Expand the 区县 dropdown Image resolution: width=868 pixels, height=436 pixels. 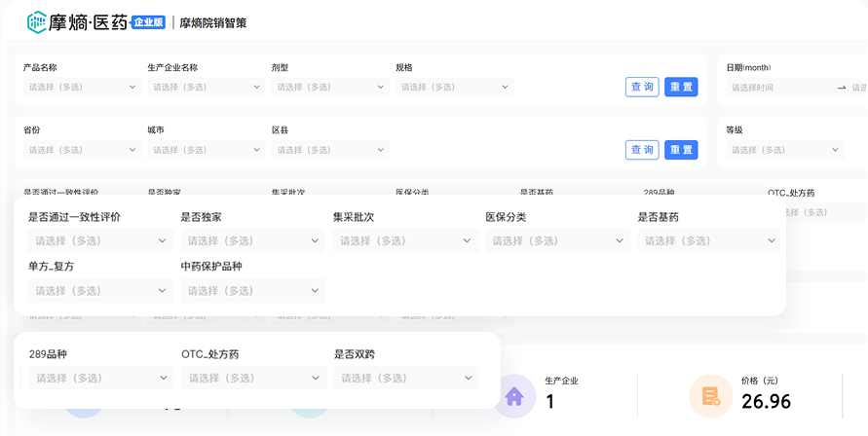330,150
